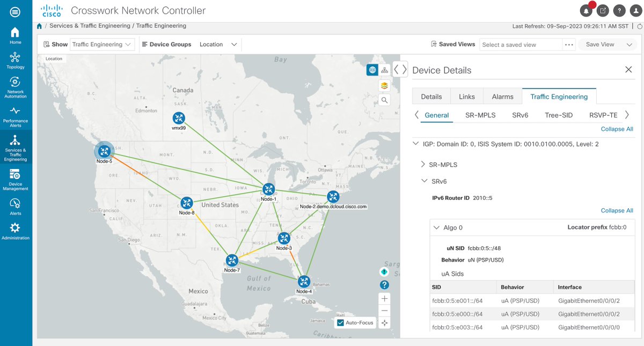This screenshot has height=346, width=644.
Task: Zoom out on the map
Action: pos(384,311)
